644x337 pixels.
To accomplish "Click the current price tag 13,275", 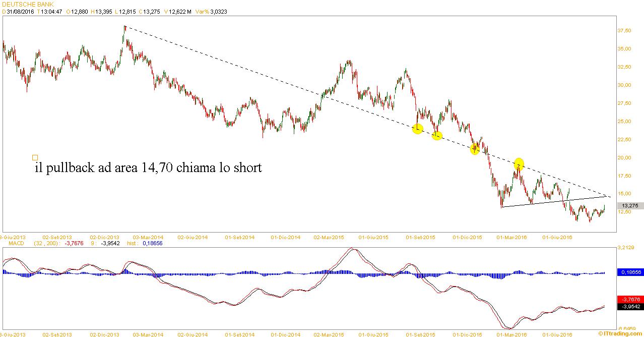I will coord(630,206).
